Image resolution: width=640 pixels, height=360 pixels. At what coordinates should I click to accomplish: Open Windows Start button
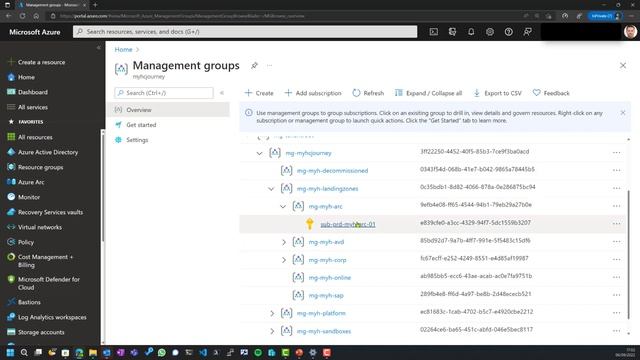pos(10,352)
